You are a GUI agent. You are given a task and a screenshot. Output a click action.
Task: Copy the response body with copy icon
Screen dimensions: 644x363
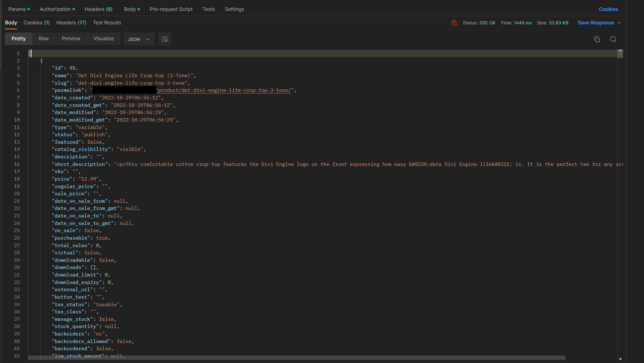point(597,39)
